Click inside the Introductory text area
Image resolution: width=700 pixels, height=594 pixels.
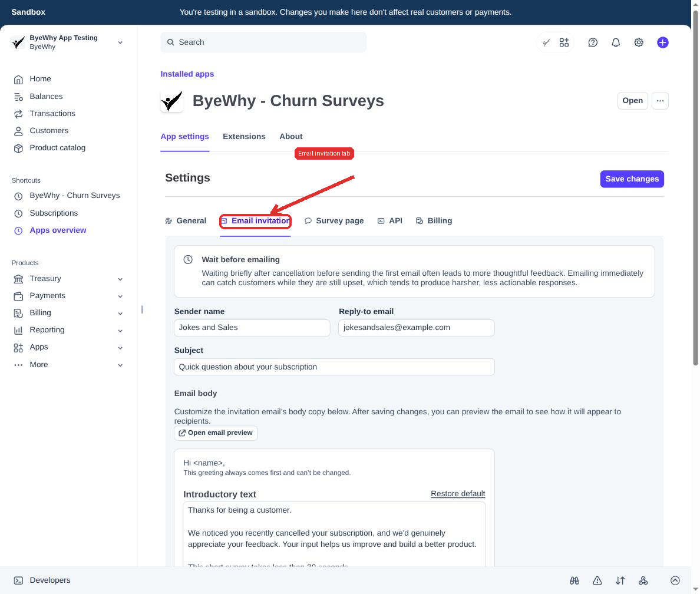pyautogui.click(x=334, y=534)
